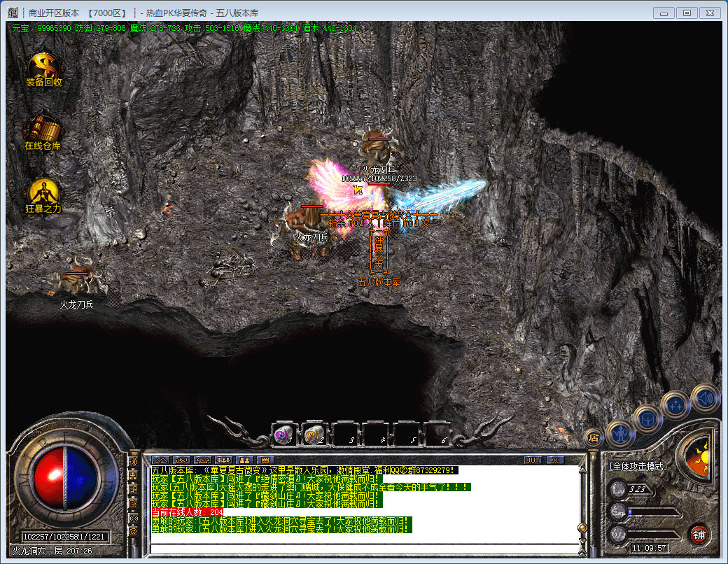Toggle the sound speaker round button

(x=705, y=398)
